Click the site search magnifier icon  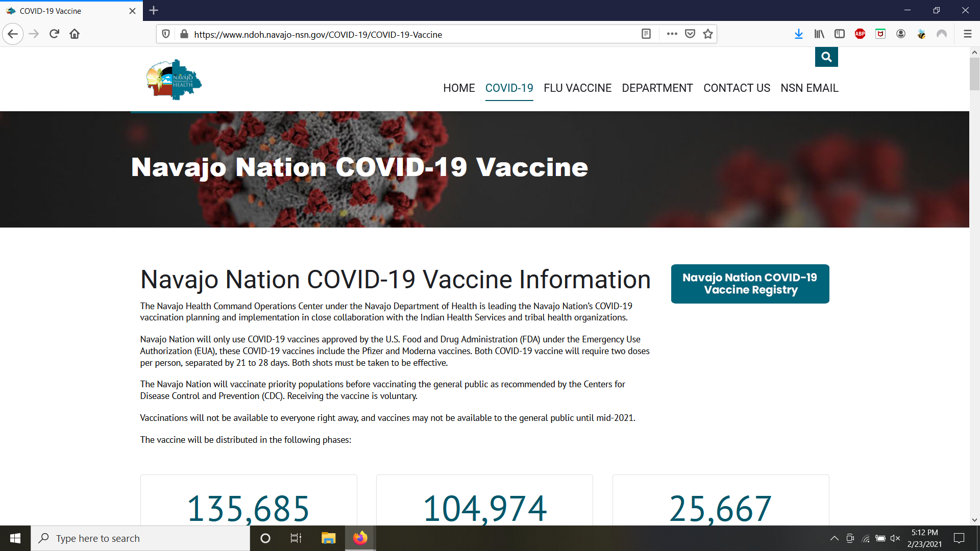[826, 57]
